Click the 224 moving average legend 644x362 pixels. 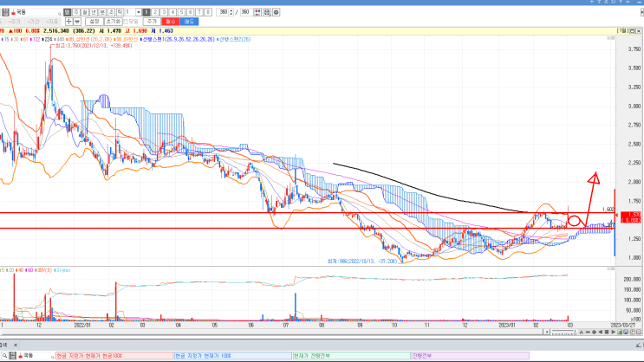(47, 39)
